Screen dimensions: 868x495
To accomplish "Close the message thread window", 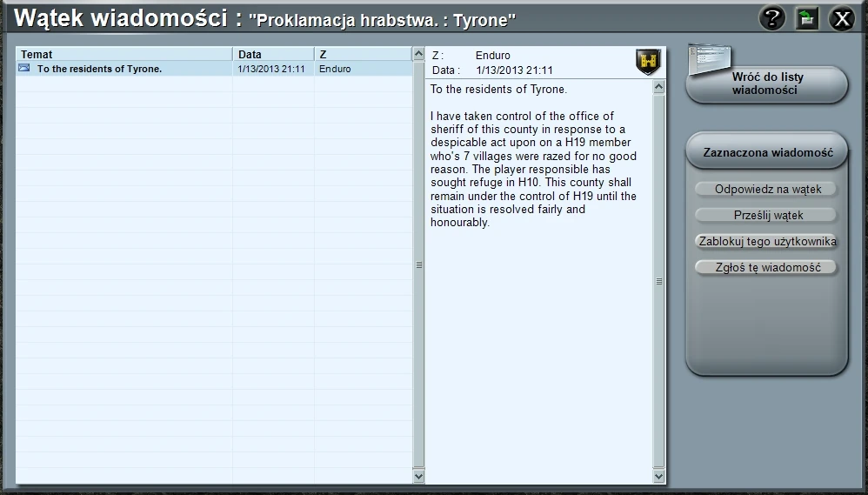I will click(x=842, y=19).
